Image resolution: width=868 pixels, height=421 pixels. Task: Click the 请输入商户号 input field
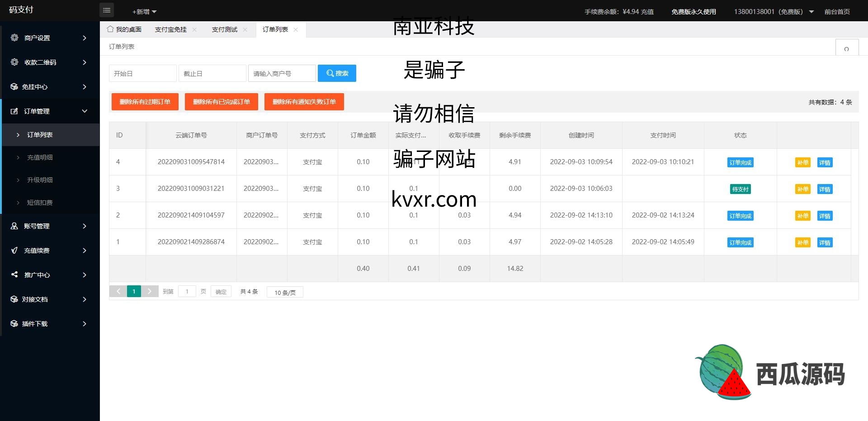point(282,73)
